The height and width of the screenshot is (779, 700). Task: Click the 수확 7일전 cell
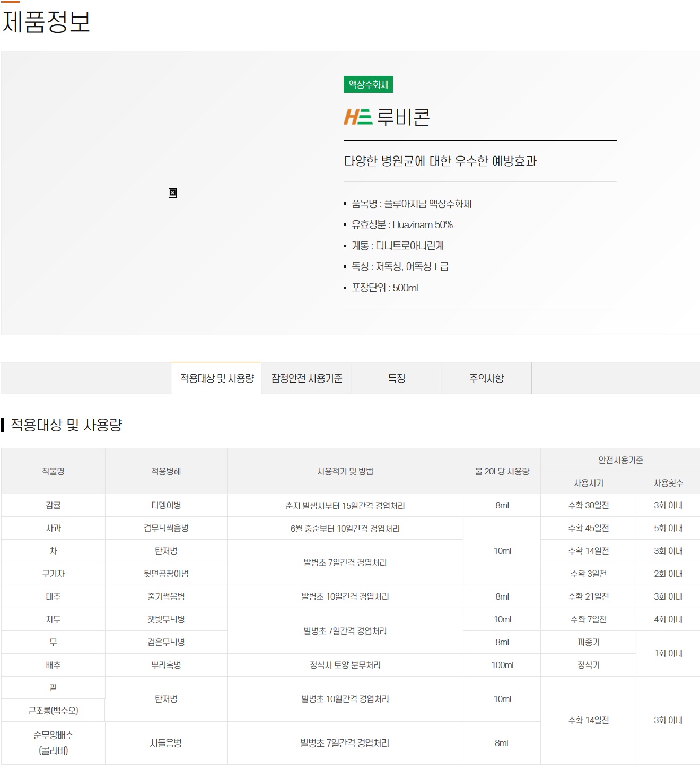click(589, 619)
